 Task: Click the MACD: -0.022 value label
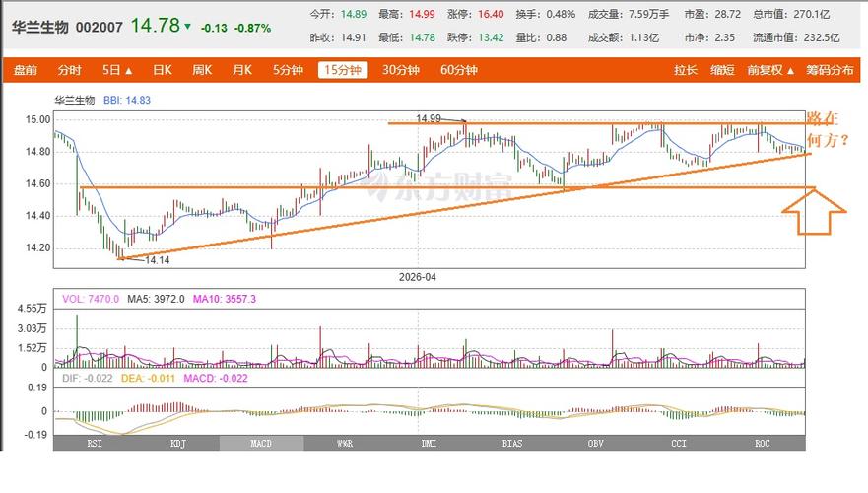coord(216,379)
